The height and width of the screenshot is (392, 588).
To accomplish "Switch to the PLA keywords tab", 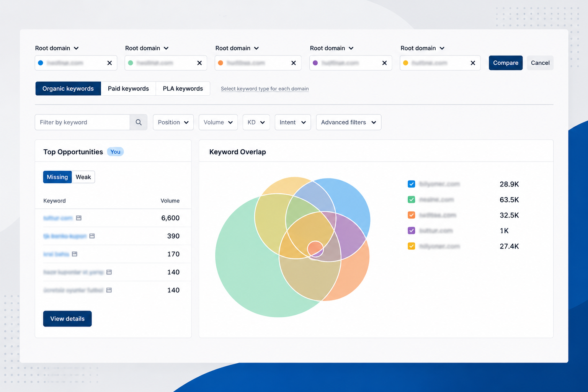I will tap(183, 88).
